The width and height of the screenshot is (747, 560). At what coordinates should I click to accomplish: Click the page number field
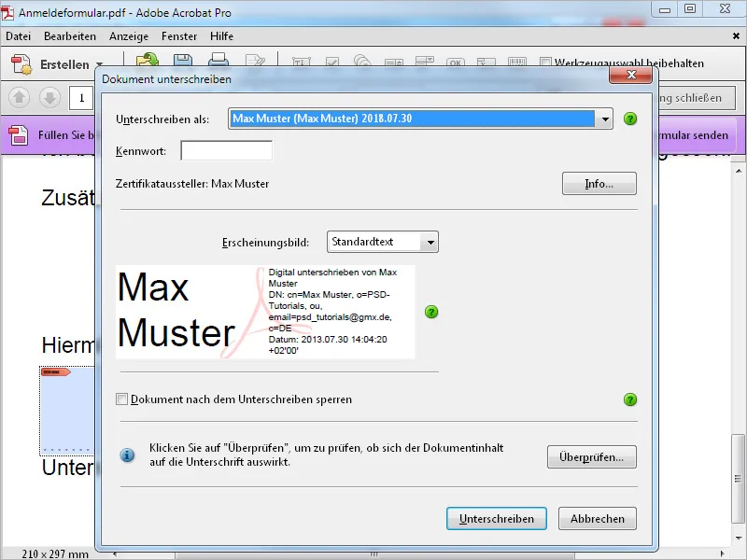(81, 98)
